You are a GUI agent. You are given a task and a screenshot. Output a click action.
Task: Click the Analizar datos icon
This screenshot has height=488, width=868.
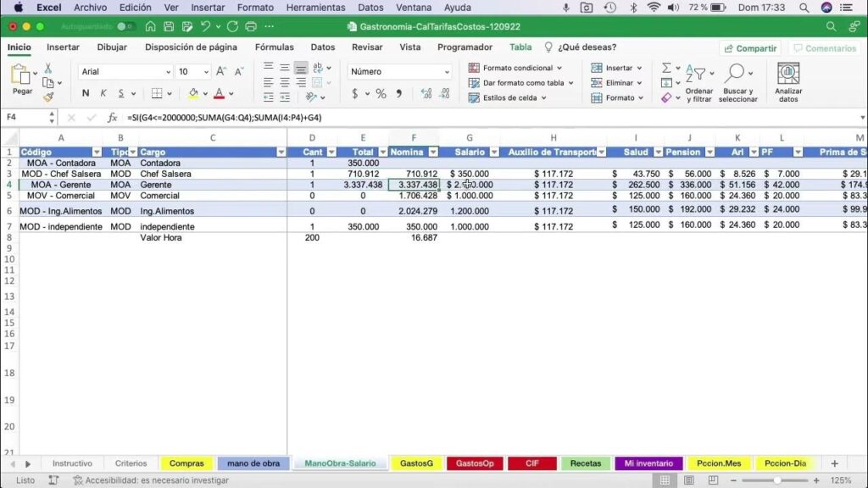point(788,76)
